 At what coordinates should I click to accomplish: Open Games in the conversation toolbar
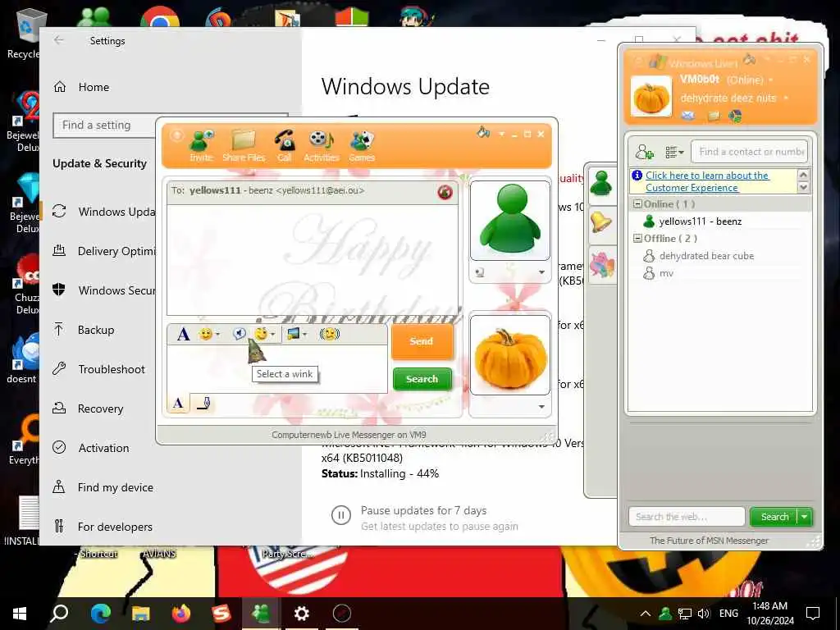click(x=362, y=146)
